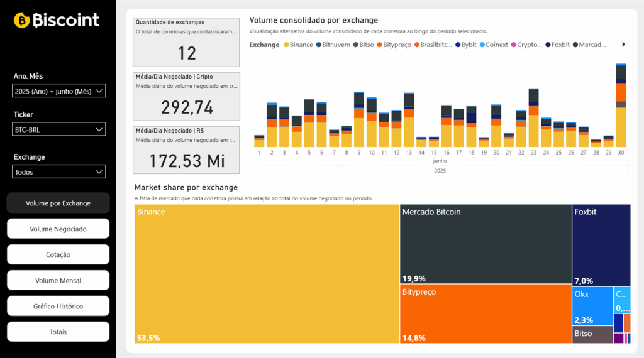Select the Bitso treemap block
The image size is (644, 358).
pyautogui.click(x=592, y=335)
